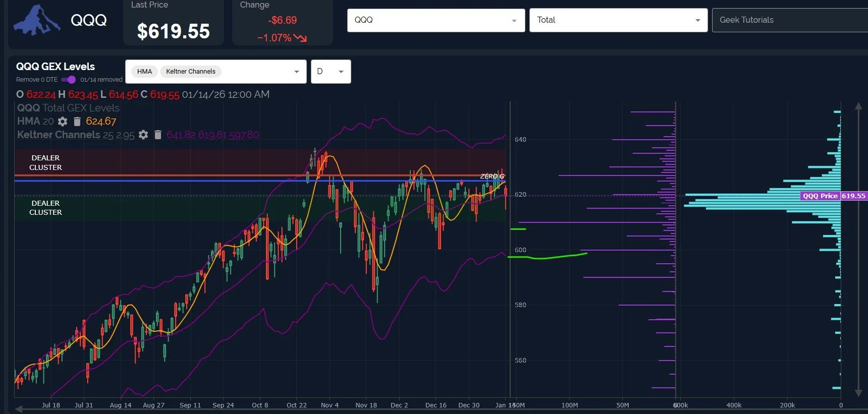Screen dimensions: 868x414
Task: Expand the indicators dropdown arrow
Action: pos(297,72)
